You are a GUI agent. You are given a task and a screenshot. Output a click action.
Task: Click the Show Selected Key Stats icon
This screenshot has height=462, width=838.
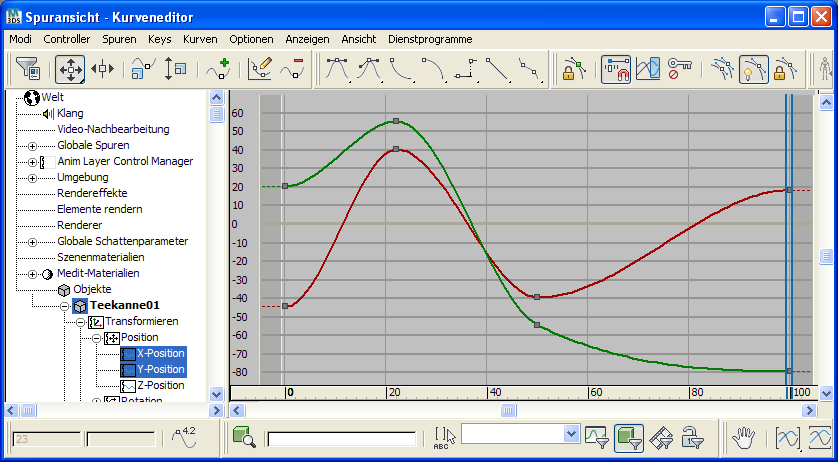click(x=185, y=437)
